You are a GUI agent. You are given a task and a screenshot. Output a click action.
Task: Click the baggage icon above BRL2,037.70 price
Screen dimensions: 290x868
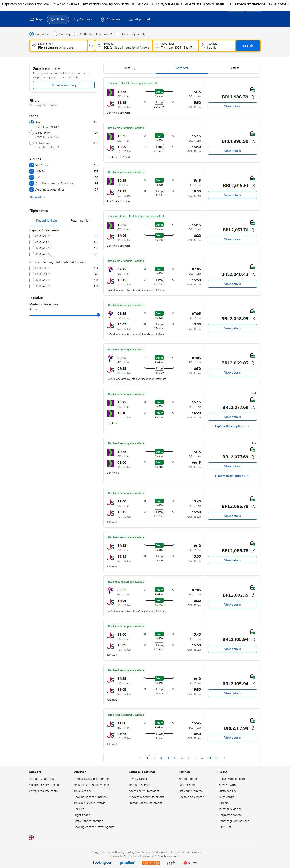[252, 222]
